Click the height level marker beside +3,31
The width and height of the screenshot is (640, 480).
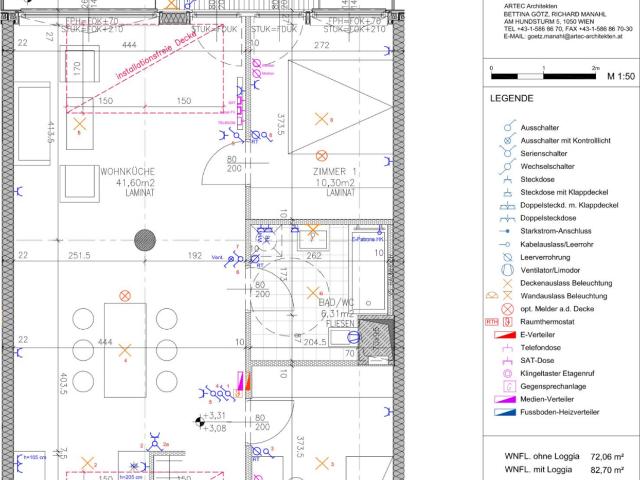click(x=200, y=422)
